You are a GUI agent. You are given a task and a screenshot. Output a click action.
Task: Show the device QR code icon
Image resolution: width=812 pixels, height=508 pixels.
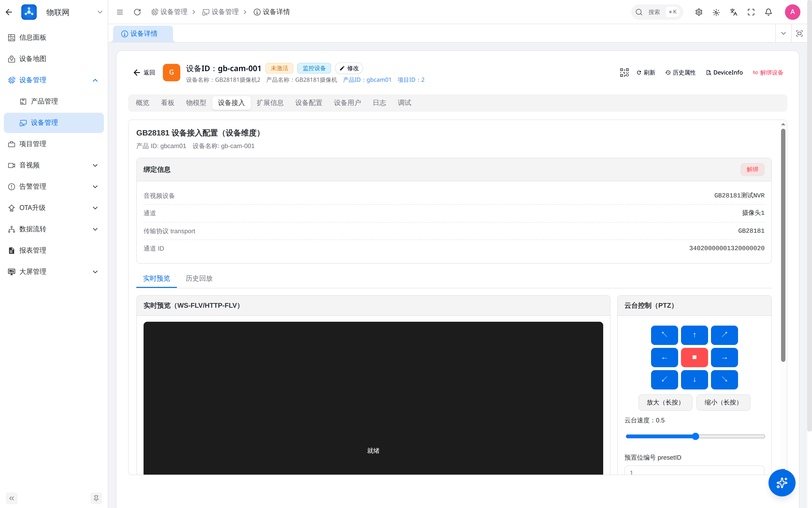[624, 73]
